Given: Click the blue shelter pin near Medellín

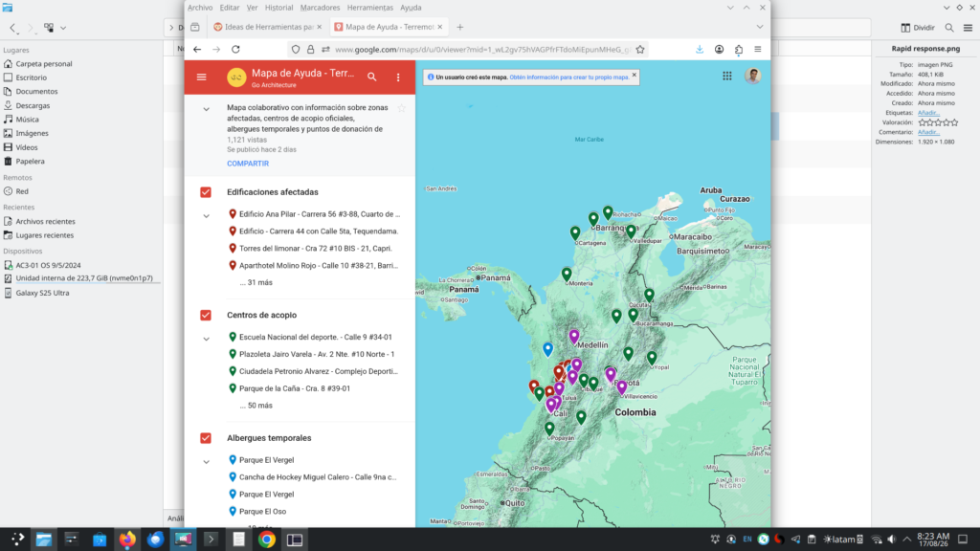Looking at the screenshot, I should [x=547, y=348].
